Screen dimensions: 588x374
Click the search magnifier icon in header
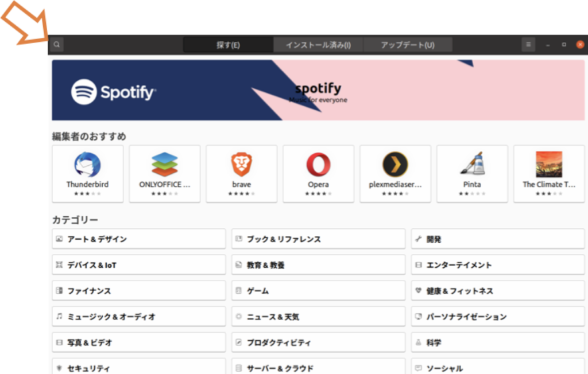57,45
